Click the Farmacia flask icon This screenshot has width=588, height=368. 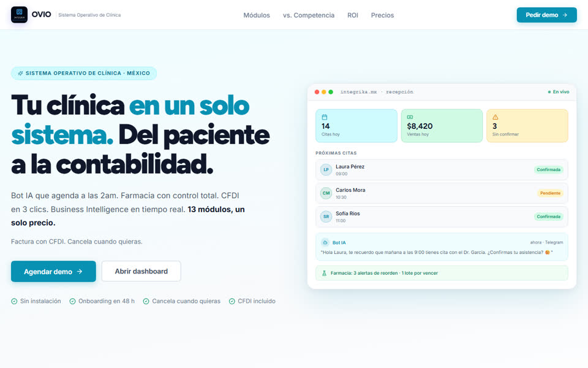[325, 273]
